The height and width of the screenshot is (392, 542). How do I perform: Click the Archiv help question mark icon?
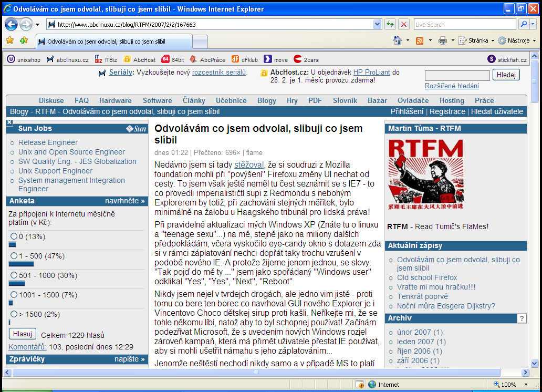coord(522,318)
